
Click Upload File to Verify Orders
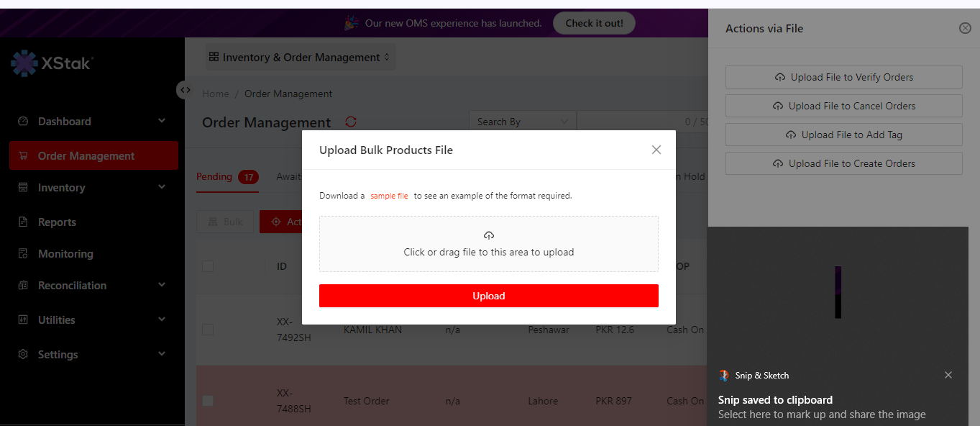[x=843, y=77]
